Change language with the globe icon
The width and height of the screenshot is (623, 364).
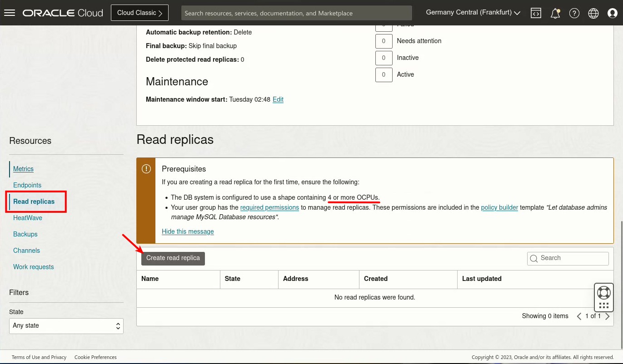click(x=593, y=13)
